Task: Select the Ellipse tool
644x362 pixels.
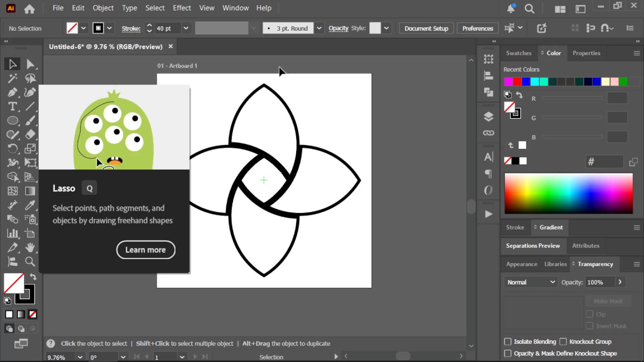Action: pyautogui.click(x=12, y=121)
